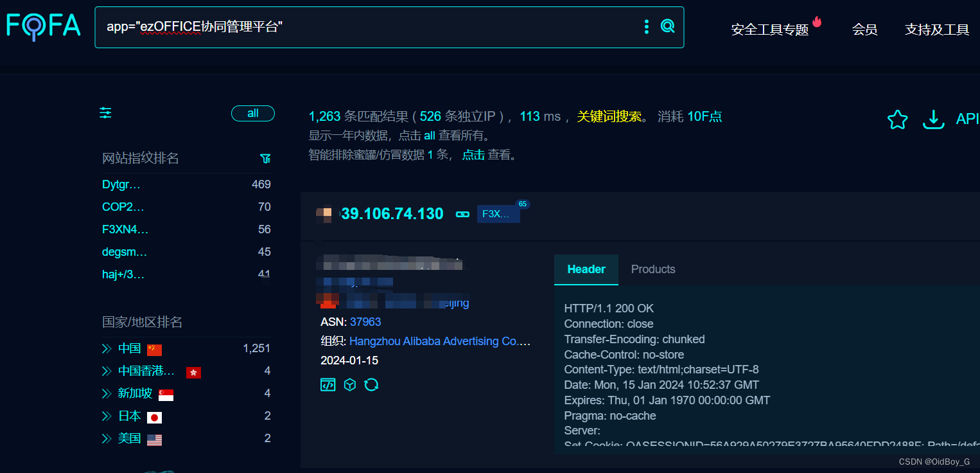Open 会员 menu item

click(864, 30)
